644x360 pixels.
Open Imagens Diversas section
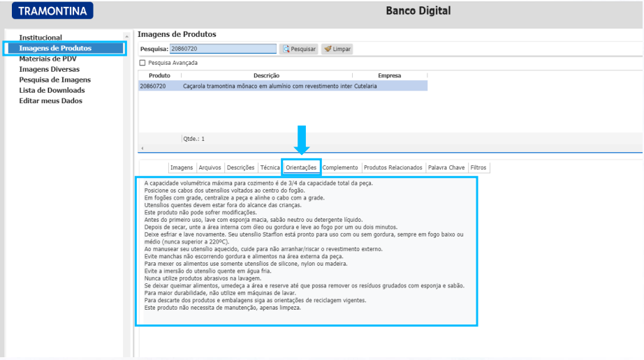50,69
